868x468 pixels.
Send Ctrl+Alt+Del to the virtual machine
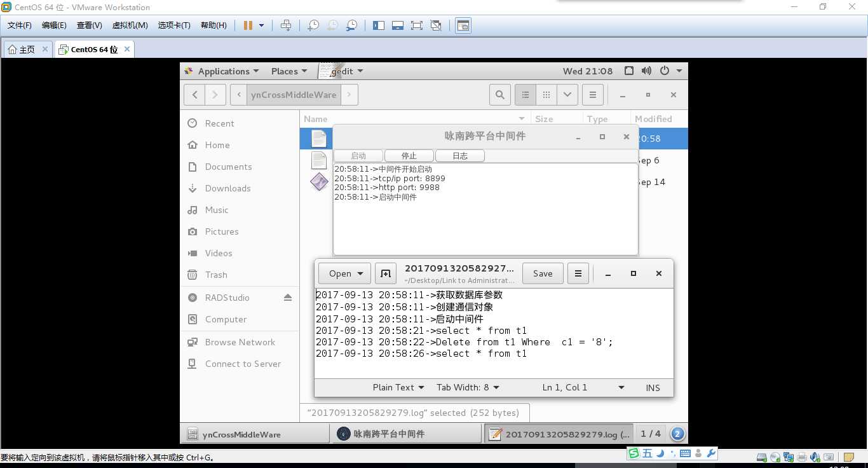[286, 25]
